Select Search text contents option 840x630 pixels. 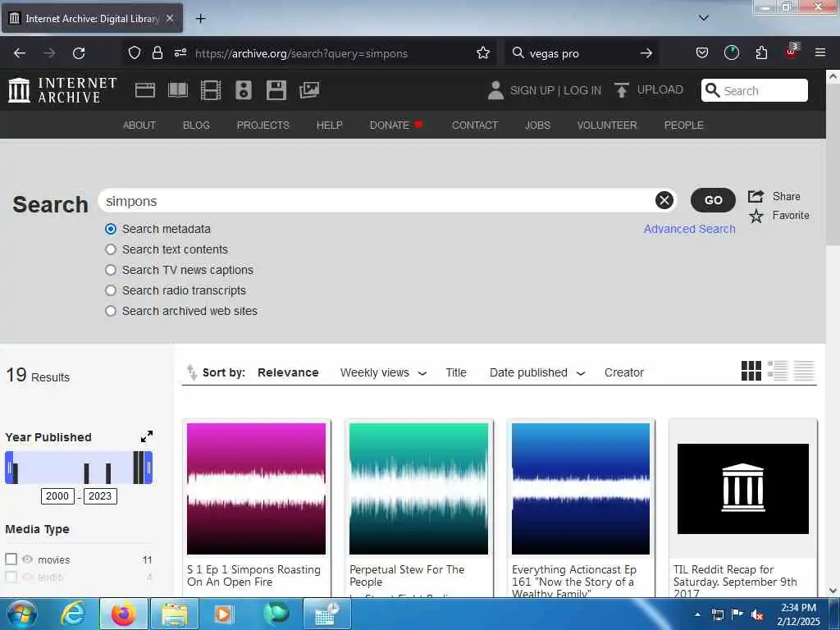[111, 249]
